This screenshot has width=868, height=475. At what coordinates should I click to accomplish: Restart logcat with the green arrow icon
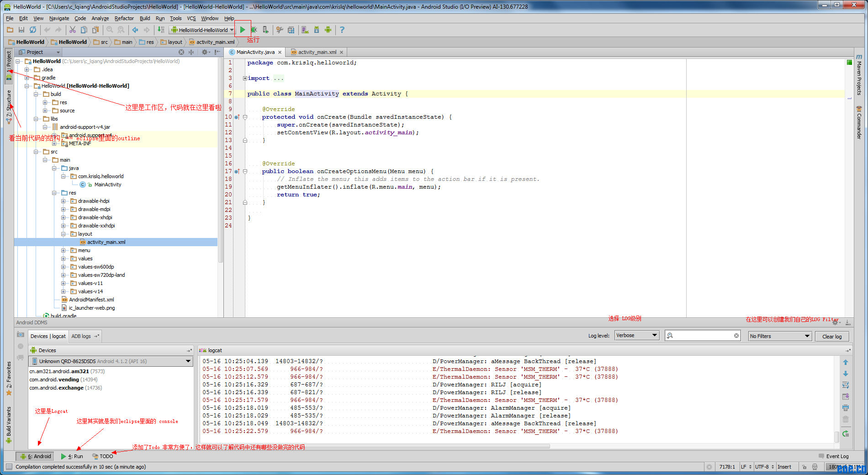coord(846,433)
